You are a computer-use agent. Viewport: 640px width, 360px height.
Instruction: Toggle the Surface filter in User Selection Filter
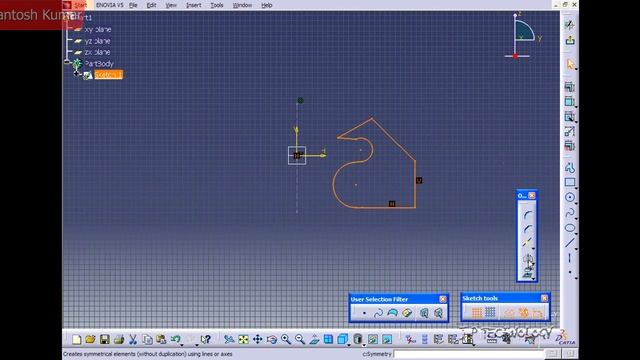[x=392, y=313]
